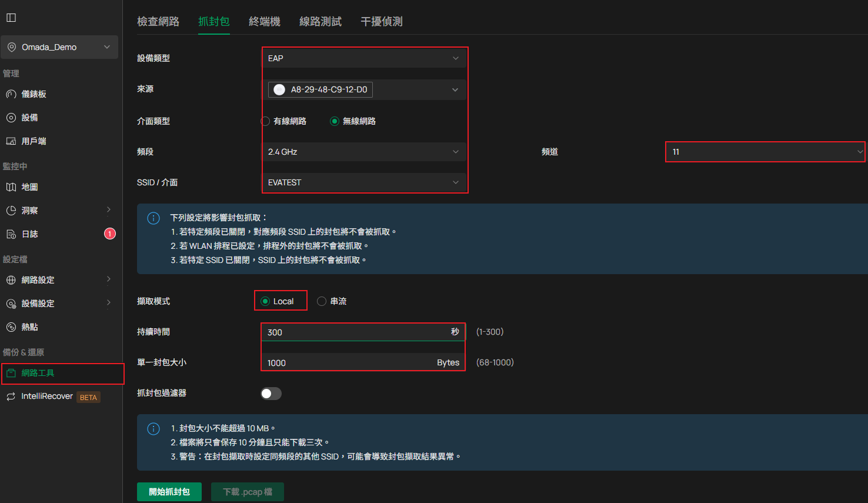Expand the Omada_Demo site selector

tap(59, 47)
